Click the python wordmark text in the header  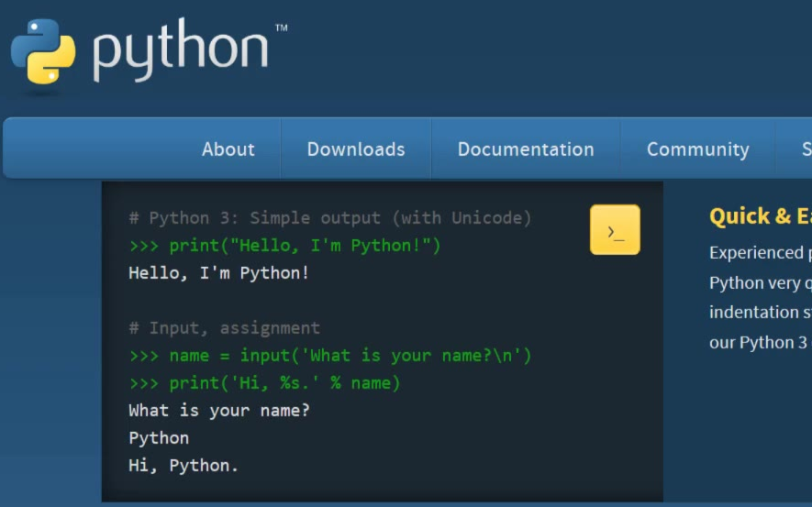click(181, 50)
